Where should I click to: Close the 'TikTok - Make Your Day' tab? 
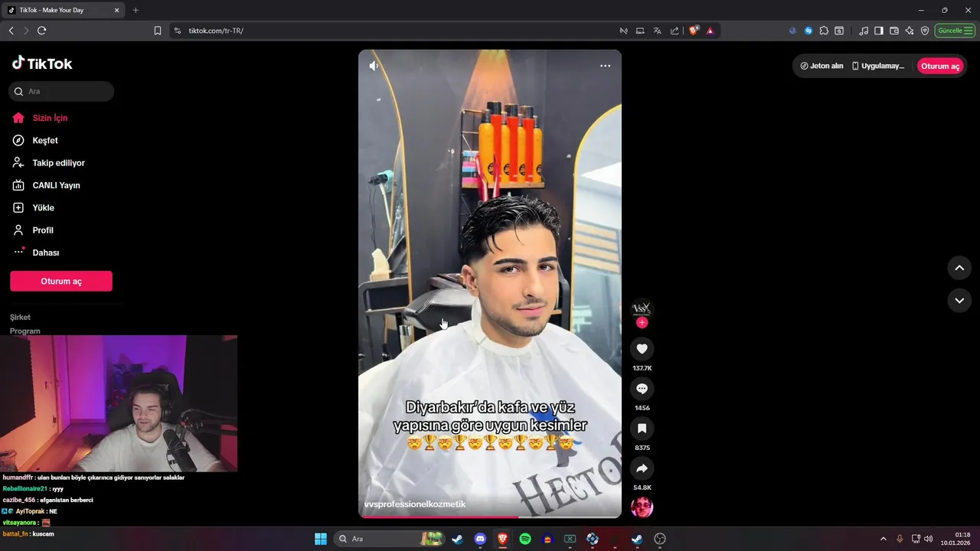116,10
